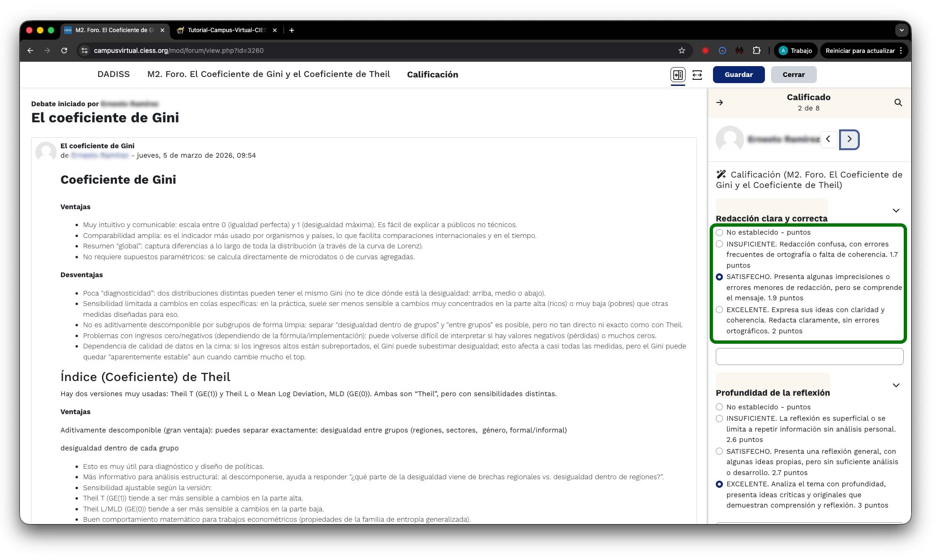Open the DADISS course link

pyautogui.click(x=113, y=74)
